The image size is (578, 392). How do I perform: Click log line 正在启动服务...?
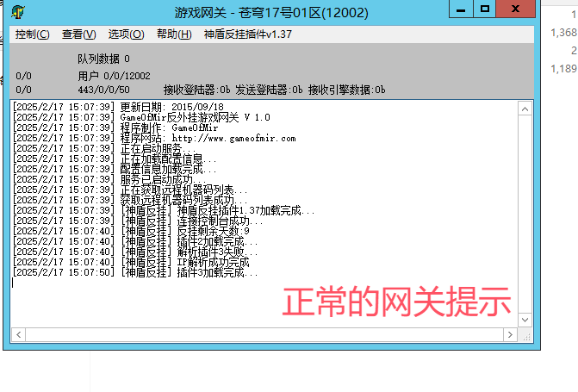click(104, 148)
